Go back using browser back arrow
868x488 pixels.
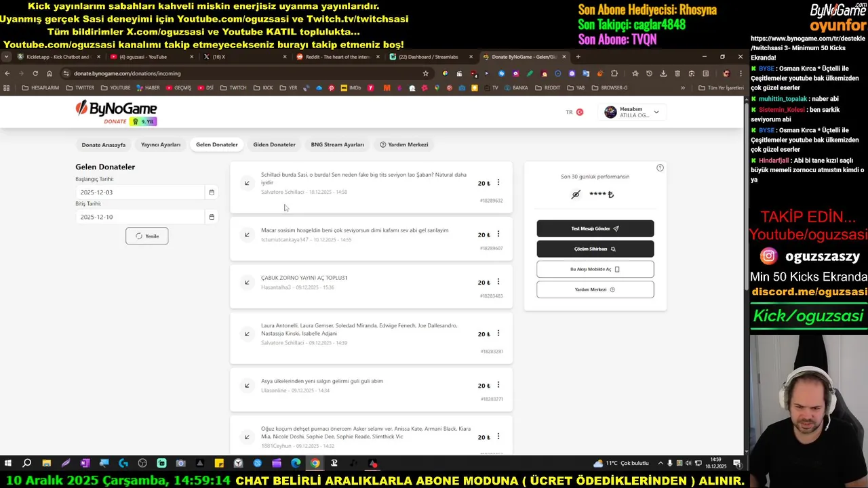click(x=7, y=73)
